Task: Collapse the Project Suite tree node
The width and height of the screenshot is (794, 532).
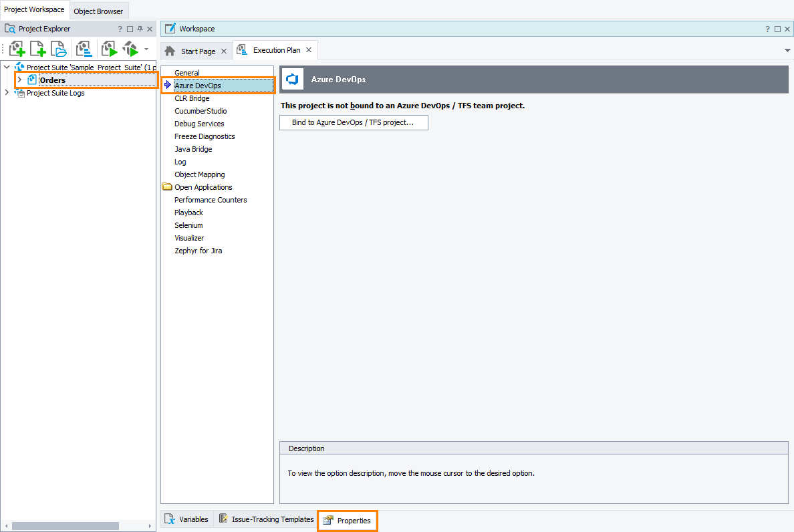Action: pos(6,67)
